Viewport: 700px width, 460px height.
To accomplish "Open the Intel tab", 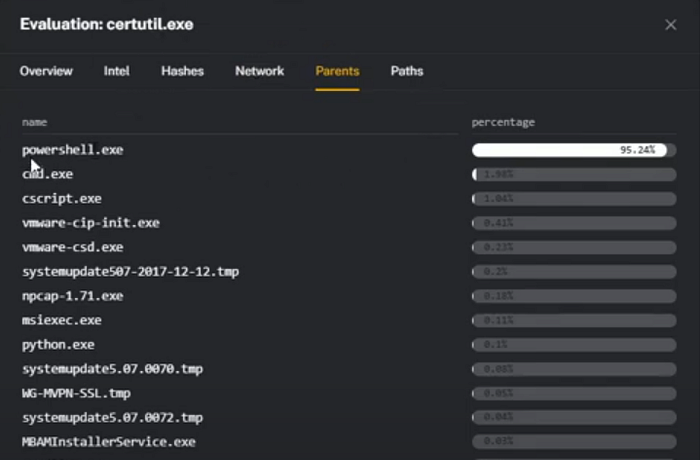I will [x=117, y=71].
